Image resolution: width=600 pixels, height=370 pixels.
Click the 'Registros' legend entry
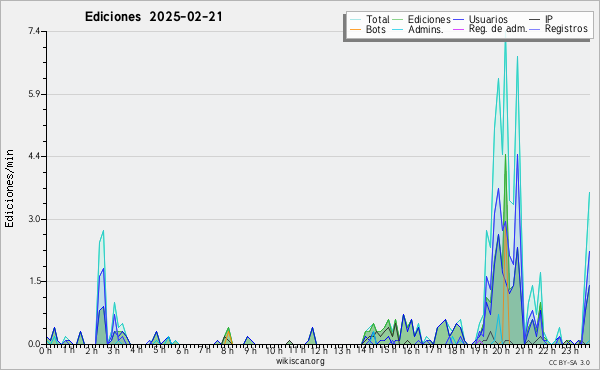pyautogui.click(x=566, y=29)
